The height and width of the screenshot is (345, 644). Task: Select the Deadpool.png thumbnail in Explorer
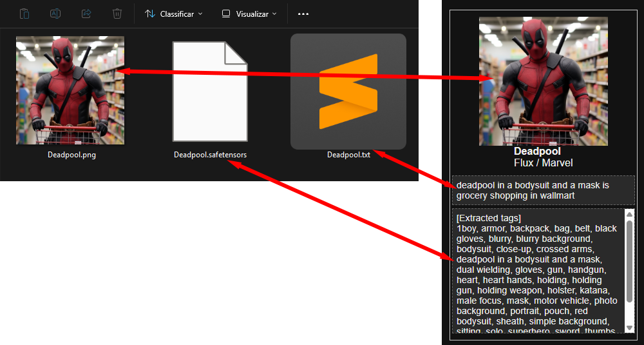(x=70, y=90)
